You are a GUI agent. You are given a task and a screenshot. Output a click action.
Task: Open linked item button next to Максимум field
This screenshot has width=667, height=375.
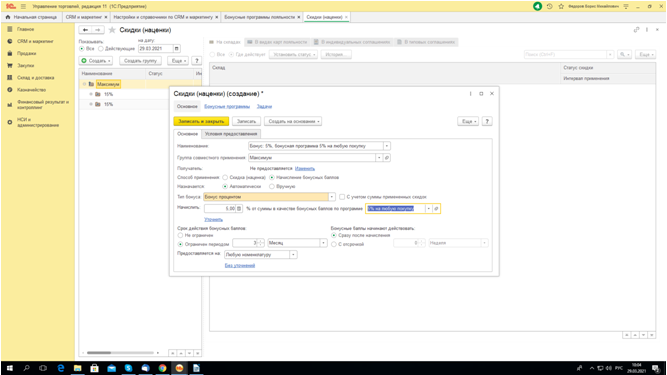point(387,158)
